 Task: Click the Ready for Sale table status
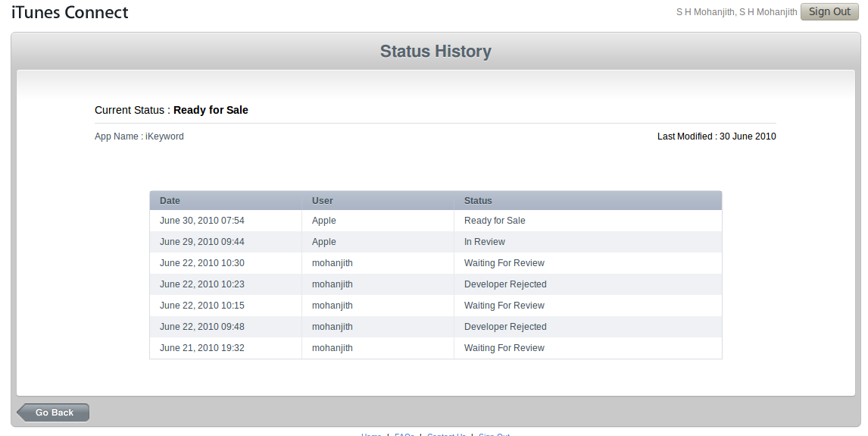tap(495, 221)
